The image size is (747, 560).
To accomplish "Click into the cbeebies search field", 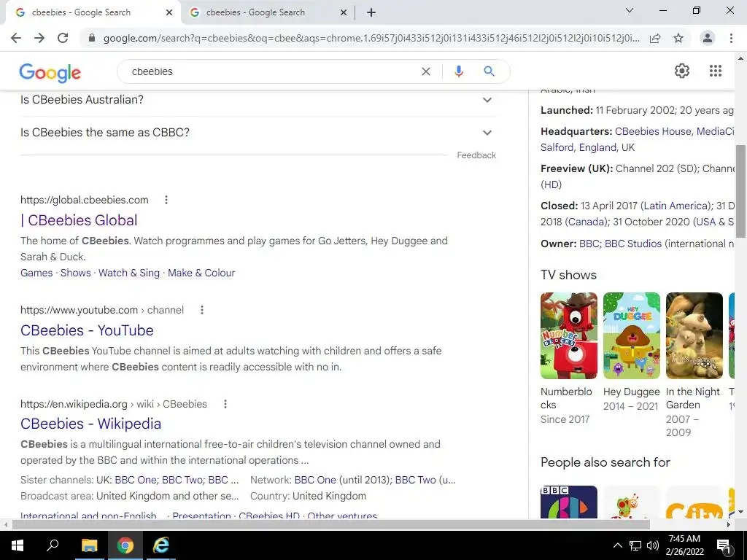I will click(271, 71).
